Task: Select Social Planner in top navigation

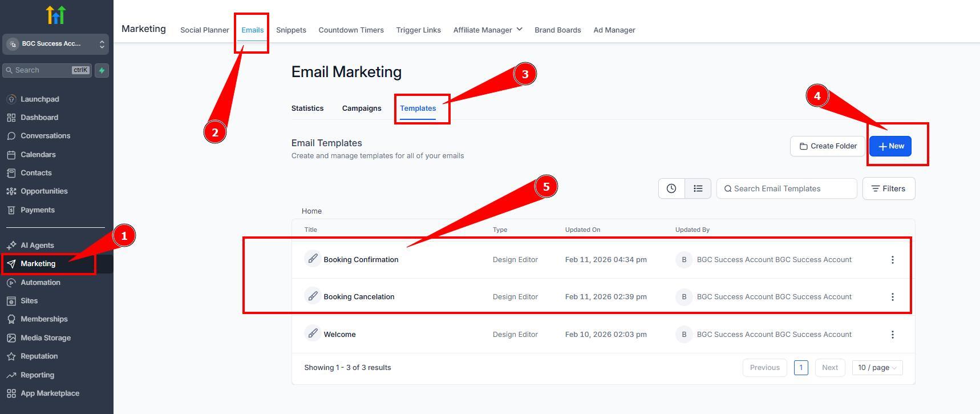Action: (204, 30)
